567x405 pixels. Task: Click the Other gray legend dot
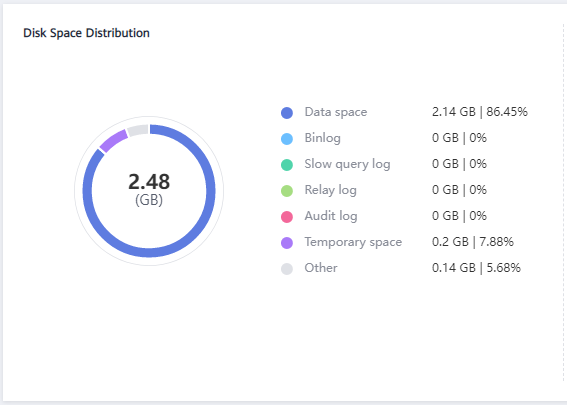(x=287, y=269)
